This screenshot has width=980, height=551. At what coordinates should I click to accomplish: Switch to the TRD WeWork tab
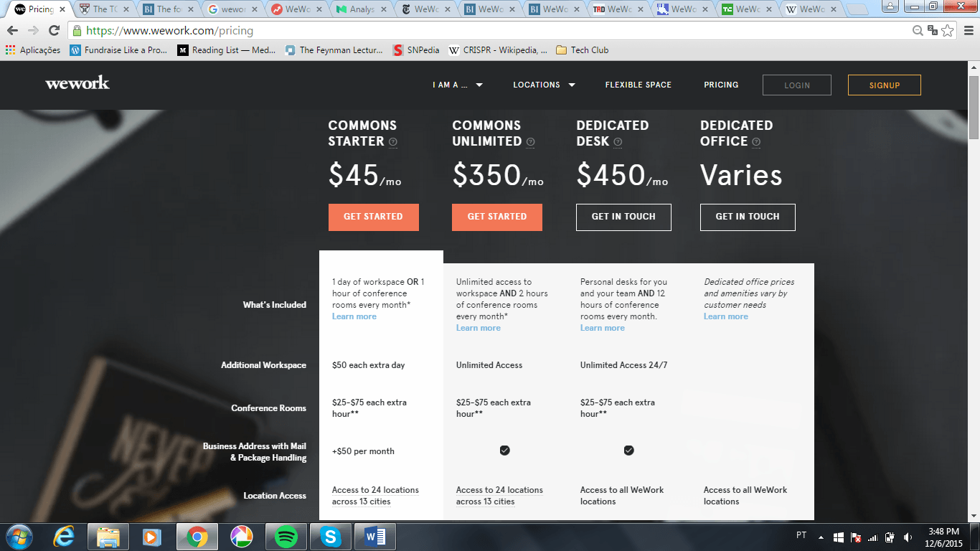pyautogui.click(x=620, y=9)
